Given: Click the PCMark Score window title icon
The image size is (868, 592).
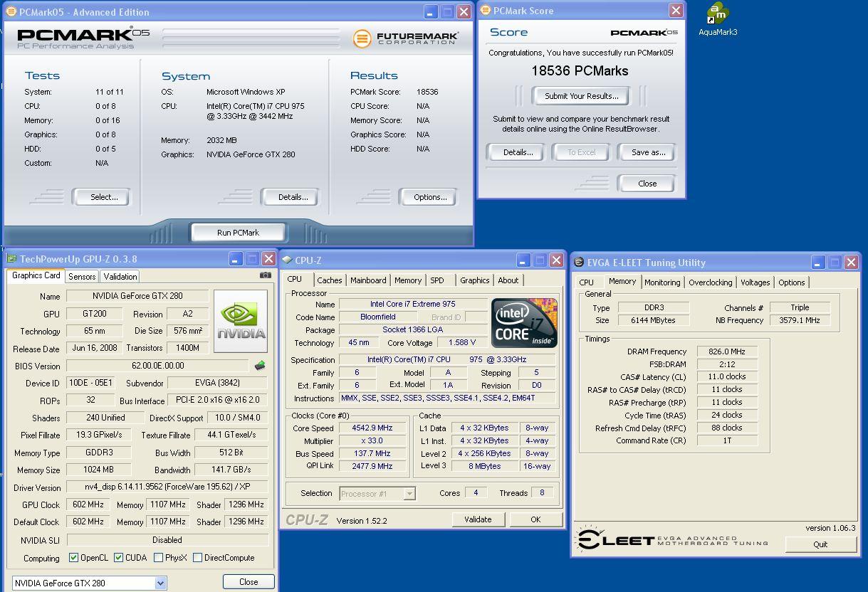Looking at the screenshot, I should [x=485, y=11].
